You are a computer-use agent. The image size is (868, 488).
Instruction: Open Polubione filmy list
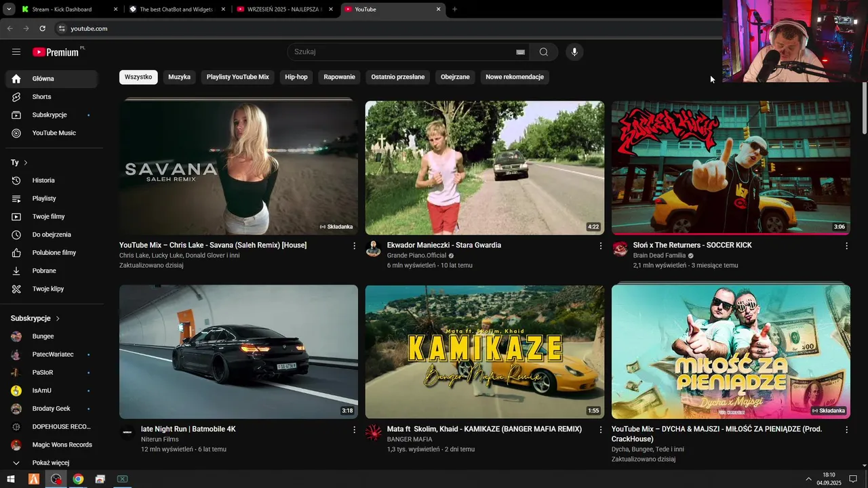click(52, 253)
